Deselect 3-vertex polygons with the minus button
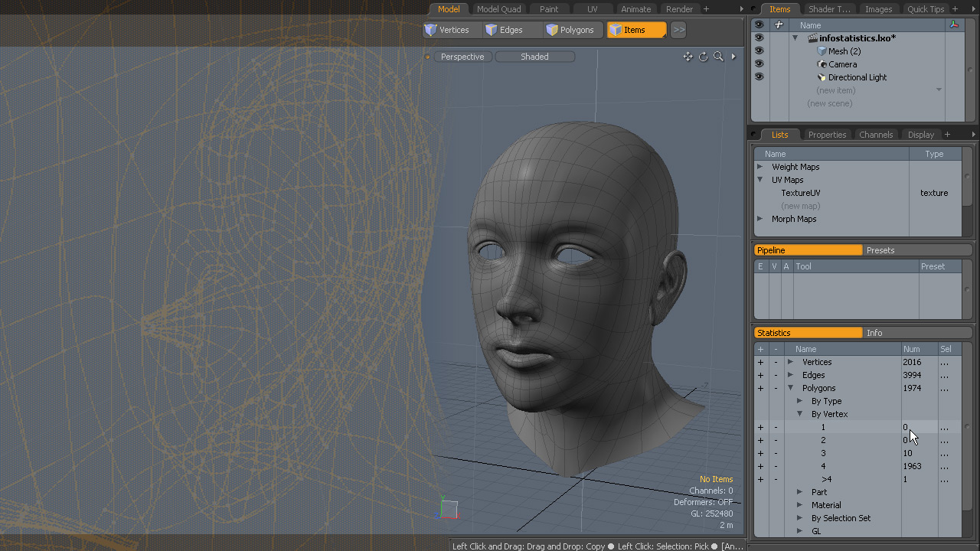Image resolution: width=980 pixels, height=551 pixels. click(776, 453)
